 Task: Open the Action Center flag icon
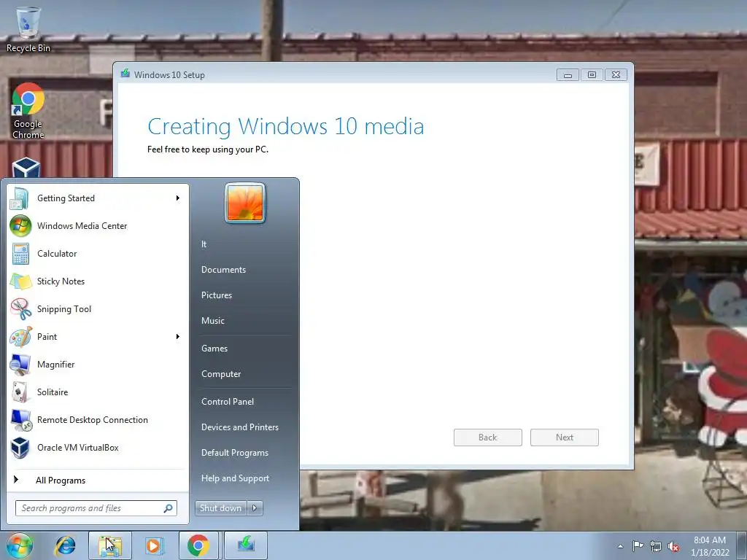638,546
